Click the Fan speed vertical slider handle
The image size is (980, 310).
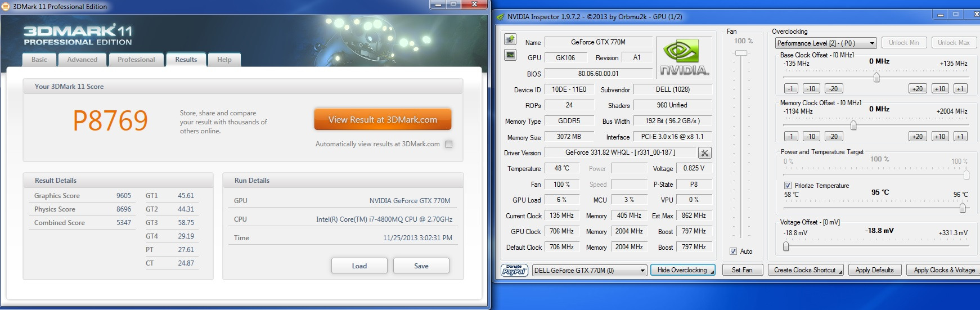tap(741, 53)
